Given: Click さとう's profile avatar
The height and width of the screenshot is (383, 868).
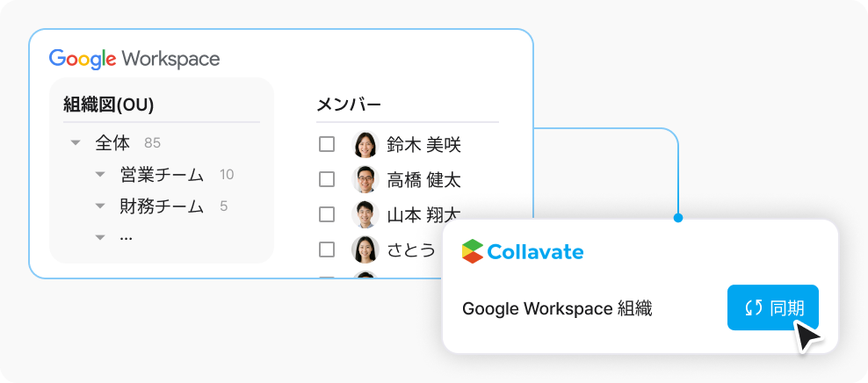Looking at the screenshot, I should [365, 249].
